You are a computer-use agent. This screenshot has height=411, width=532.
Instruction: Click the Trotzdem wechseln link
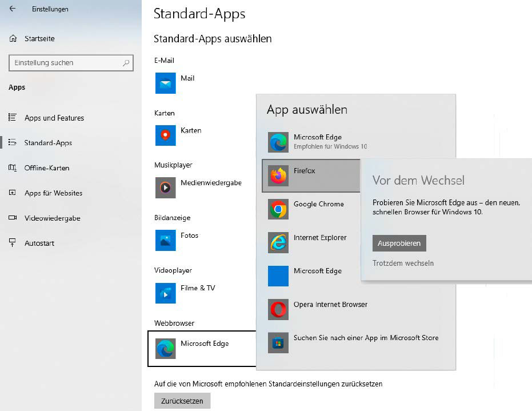click(403, 263)
